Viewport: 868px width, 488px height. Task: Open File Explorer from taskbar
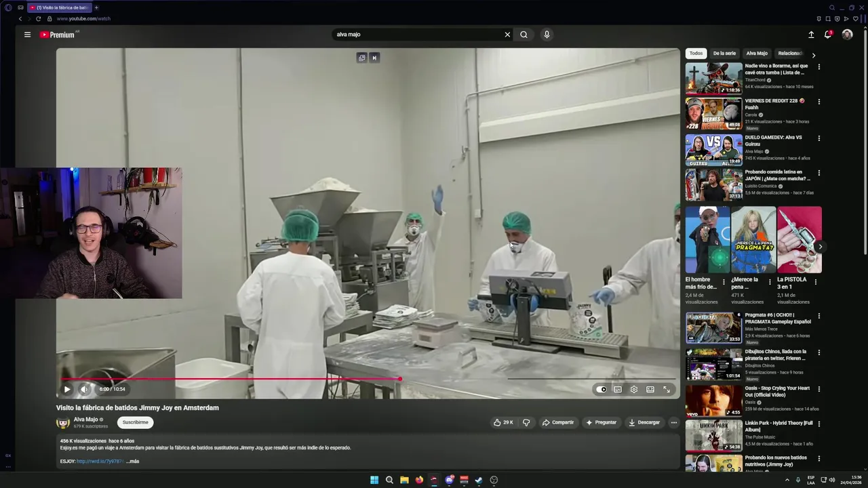(x=404, y=480)
